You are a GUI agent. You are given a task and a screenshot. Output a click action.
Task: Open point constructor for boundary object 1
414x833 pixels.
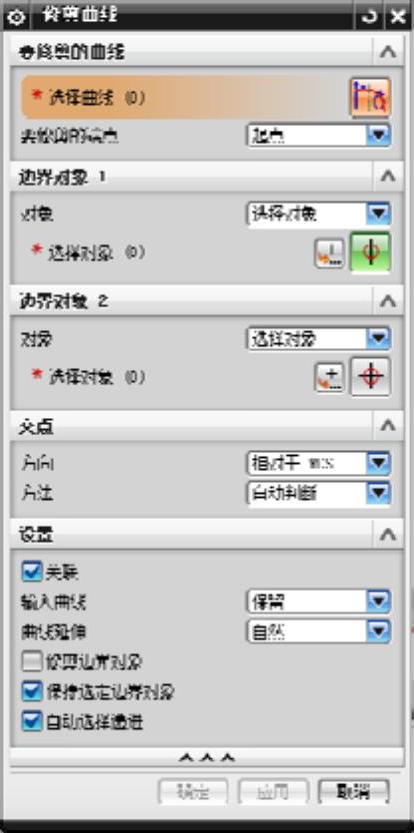pyautogui.click(x=329, y=253)
